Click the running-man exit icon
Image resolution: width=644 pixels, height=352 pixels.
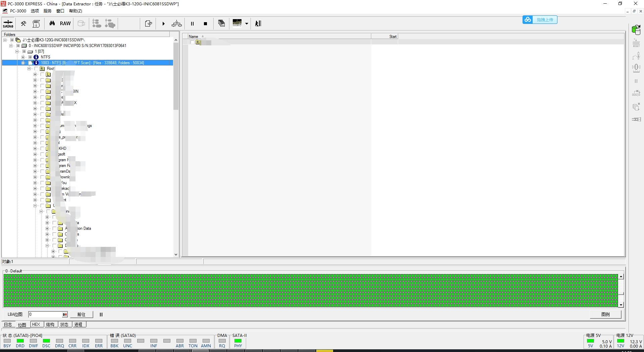point(258,24)
